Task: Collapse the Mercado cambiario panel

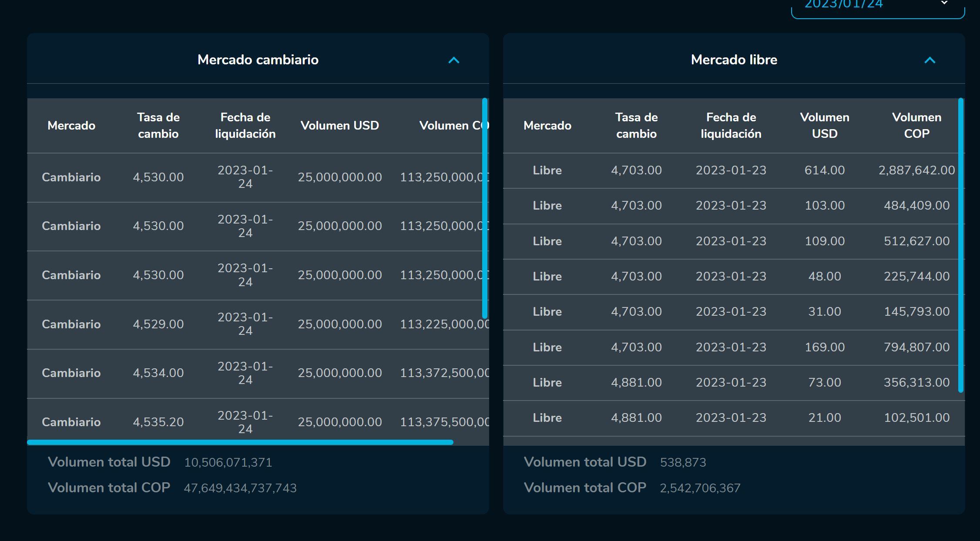Action: coord(454,60)
